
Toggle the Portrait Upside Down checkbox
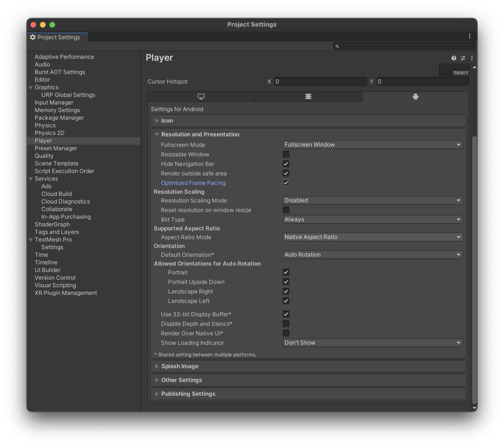(285, 282)
